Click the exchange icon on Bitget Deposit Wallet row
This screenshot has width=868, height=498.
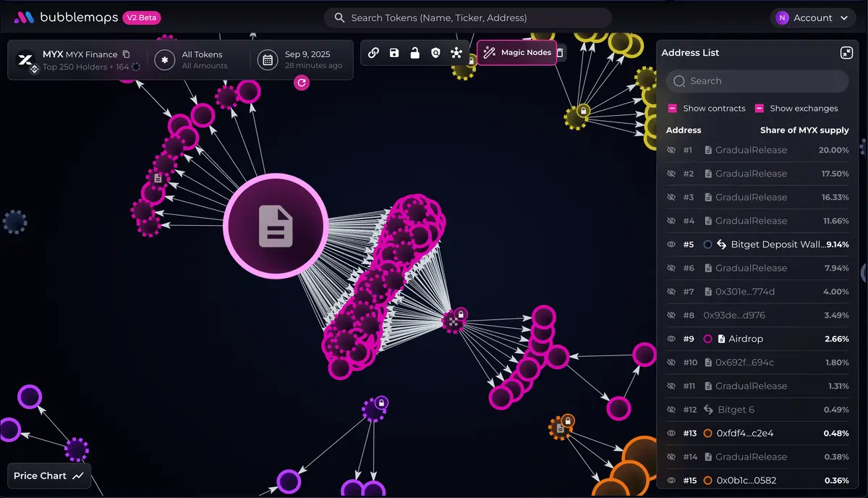click(x=721, y=245)
